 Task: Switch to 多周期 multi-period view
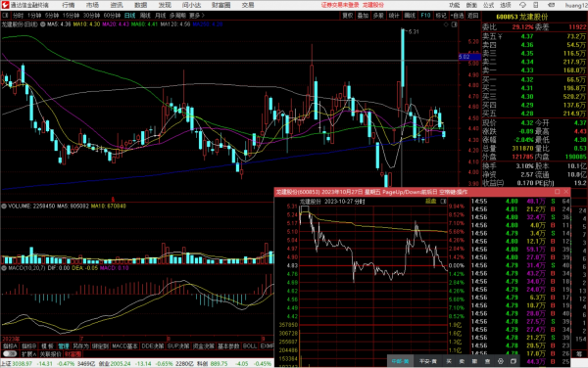point(177,16)
